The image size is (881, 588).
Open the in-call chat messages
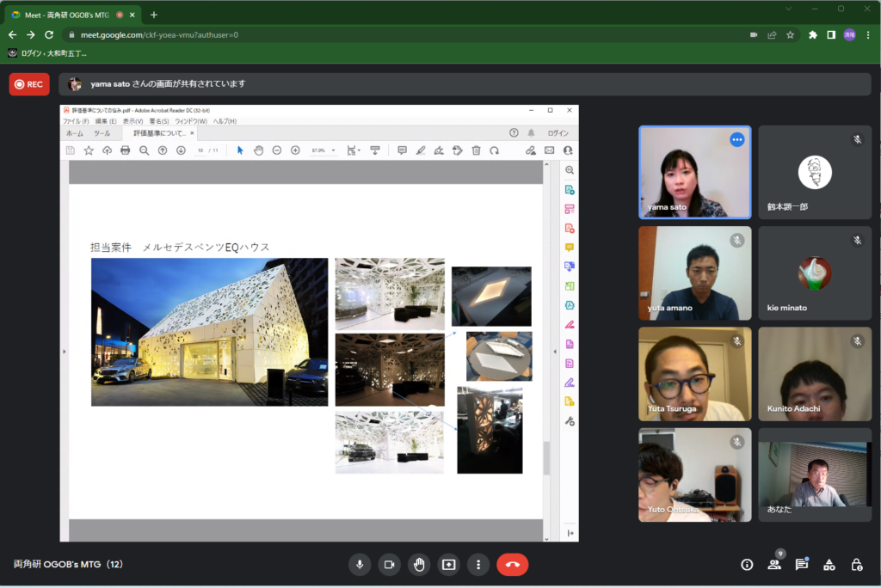click(802, 565)
